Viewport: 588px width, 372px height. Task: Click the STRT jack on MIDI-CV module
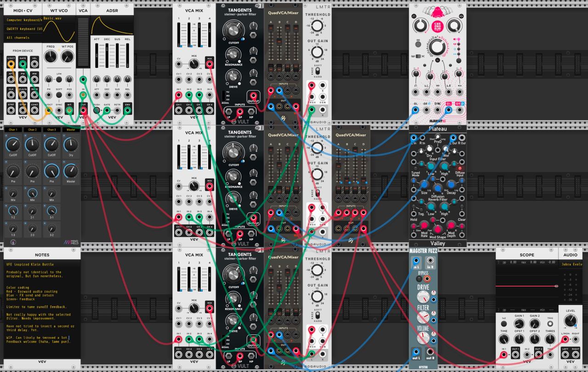click(11, 110)
